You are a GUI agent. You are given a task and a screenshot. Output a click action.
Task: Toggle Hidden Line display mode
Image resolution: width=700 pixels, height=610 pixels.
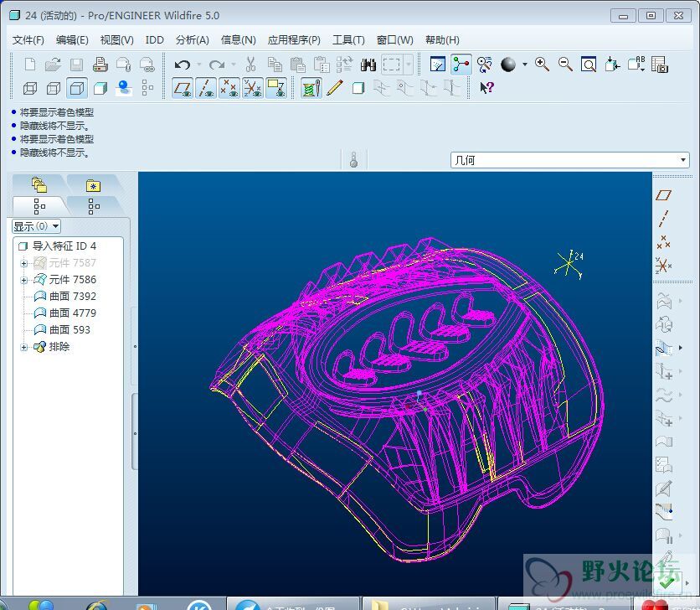pyautogui.click(x=53, y=88)
